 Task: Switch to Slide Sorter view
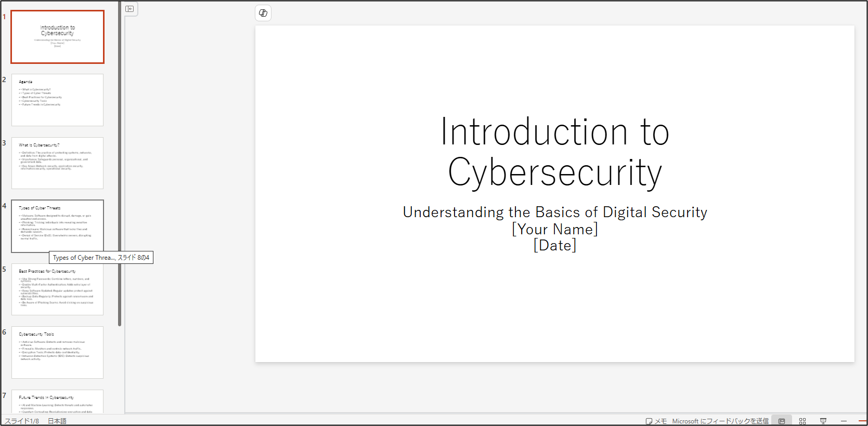coord(802,421)
